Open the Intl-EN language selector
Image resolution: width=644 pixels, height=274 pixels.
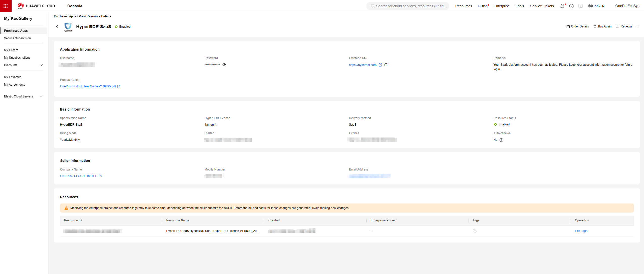click(596, 6)
